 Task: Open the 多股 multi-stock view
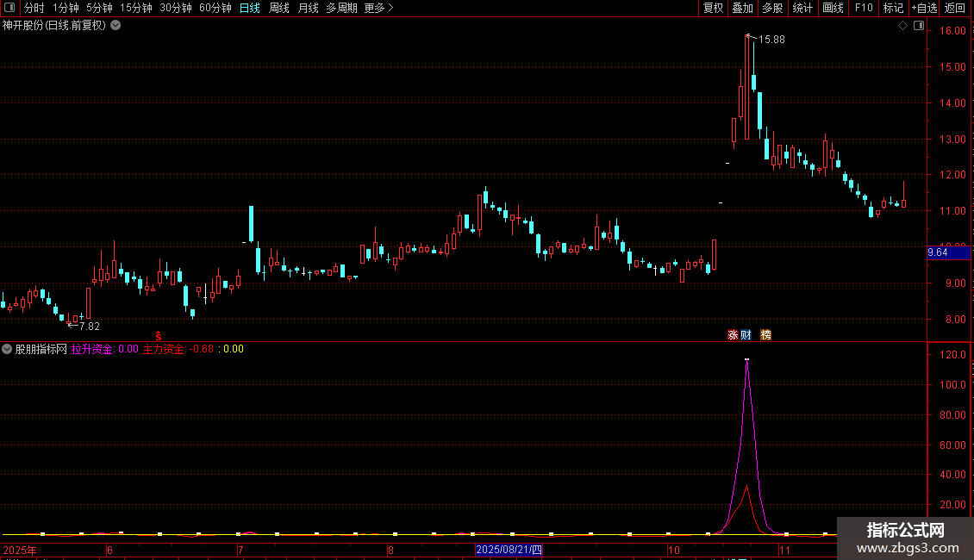772,8
